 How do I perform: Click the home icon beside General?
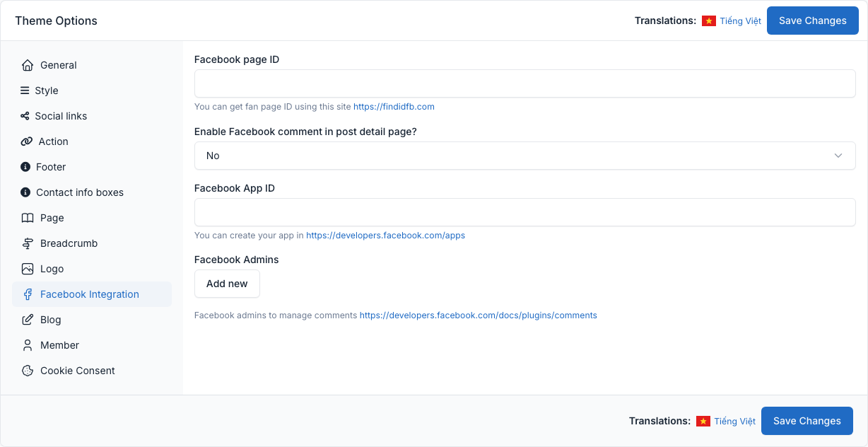[28, 65]
